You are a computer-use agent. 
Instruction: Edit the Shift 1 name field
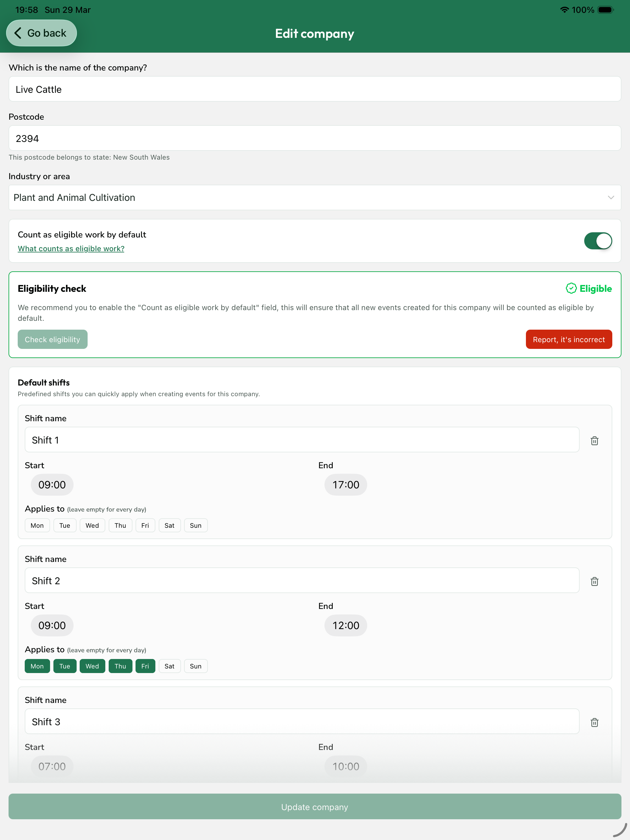point(302,440)
